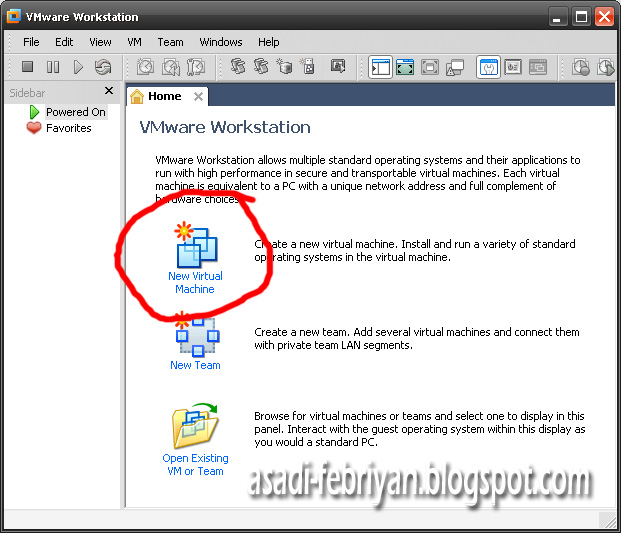
Task: Open the Snapshot Manager wrench-clock icon
Action: click(x=196, y=67)
